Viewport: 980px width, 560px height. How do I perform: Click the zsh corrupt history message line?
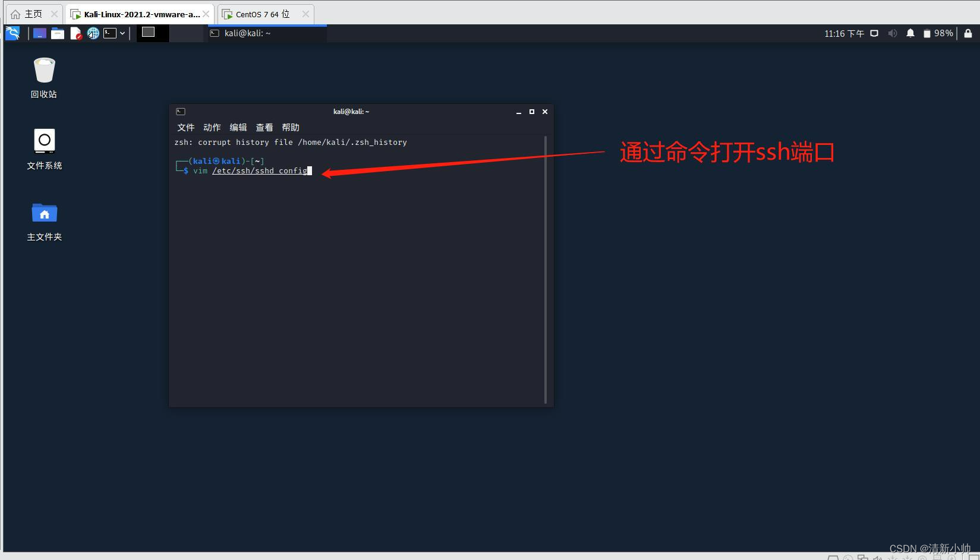291,143
